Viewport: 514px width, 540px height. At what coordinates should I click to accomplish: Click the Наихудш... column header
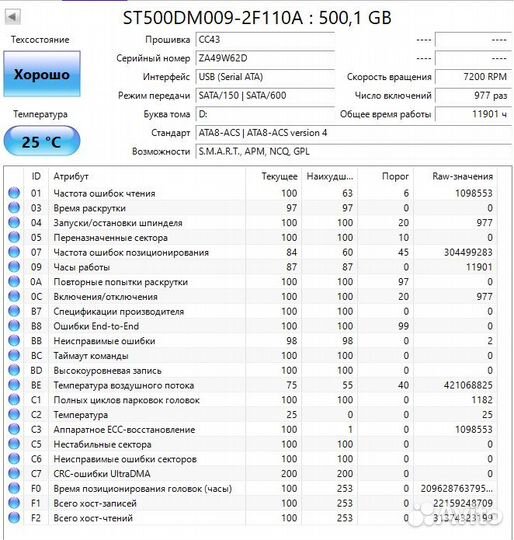coord(330,176)
